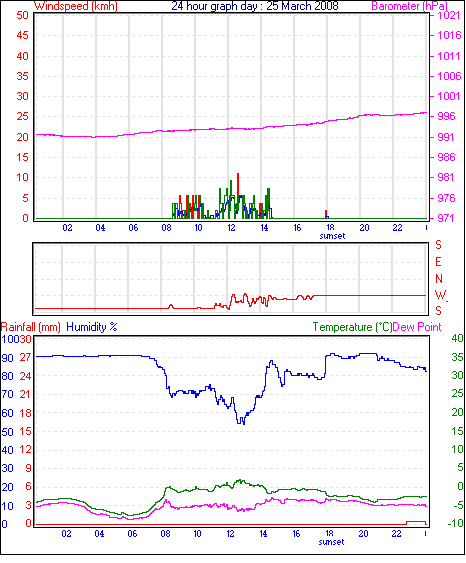Select the 986 barometer scale value
This screenshot has height=563, width=466.
446,157
